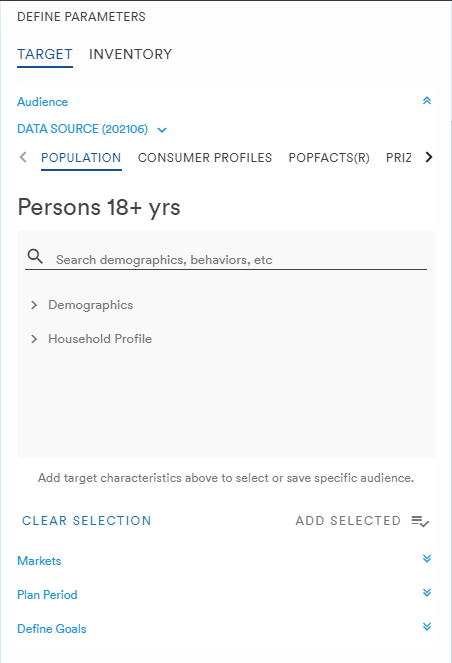Image resolution: width=452 pixels, height=663 pixels.
Task: Select the TARGET tab
Action: (x=45, y=54)
